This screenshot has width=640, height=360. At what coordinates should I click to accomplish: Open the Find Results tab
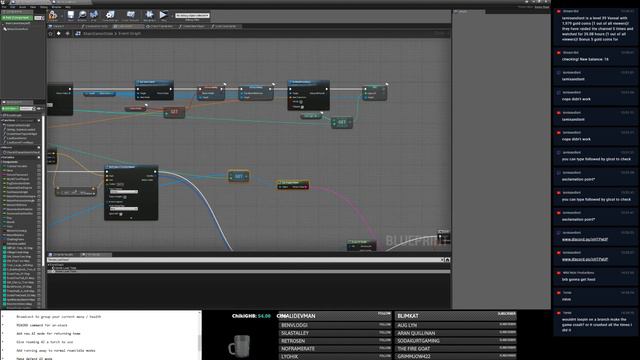coord(95,254)
